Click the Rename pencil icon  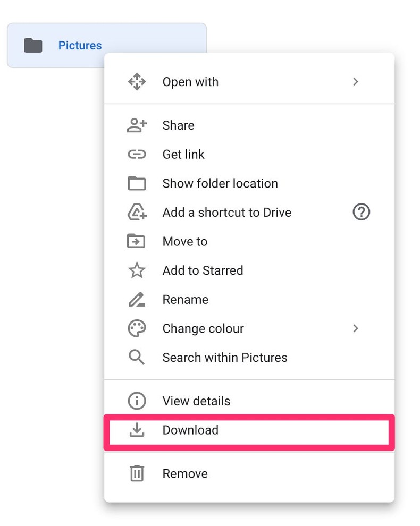(x=137, y=299)
